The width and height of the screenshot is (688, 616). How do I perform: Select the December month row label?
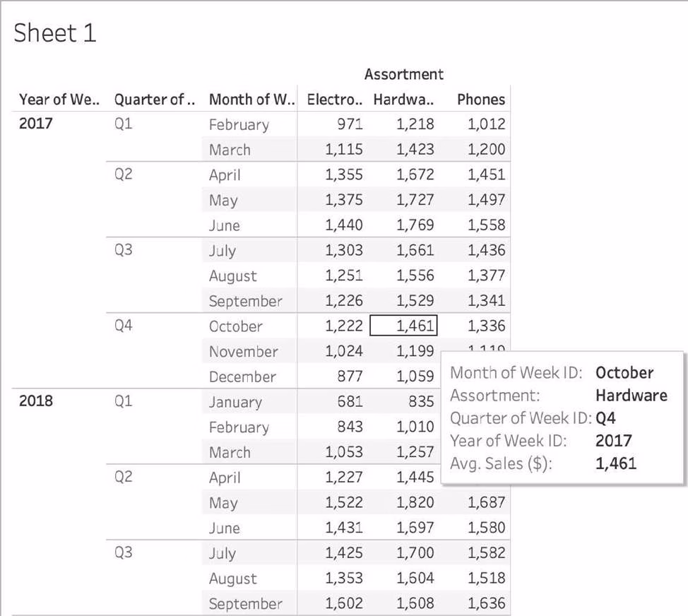[x=242, y=377]
